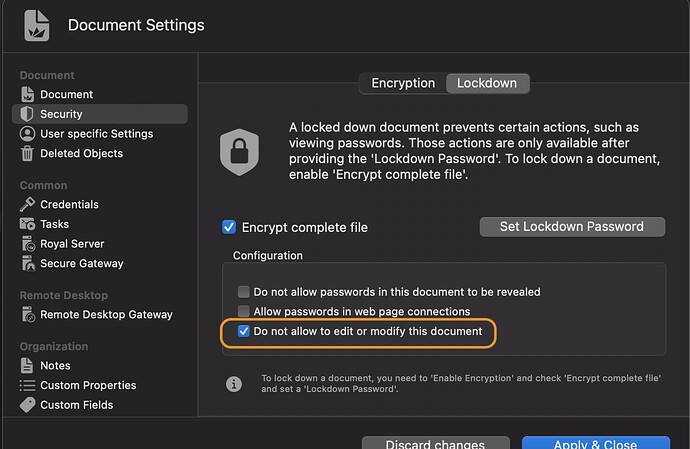Click the Notes icon
Screen dimensions: 690x449
pyautogui.click(x=27, y=366)
